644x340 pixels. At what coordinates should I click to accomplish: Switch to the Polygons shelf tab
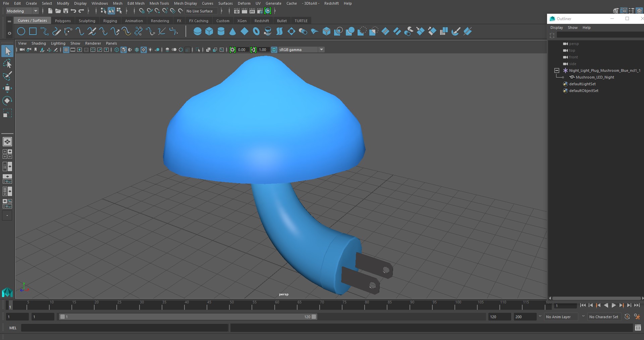point(63,21)
